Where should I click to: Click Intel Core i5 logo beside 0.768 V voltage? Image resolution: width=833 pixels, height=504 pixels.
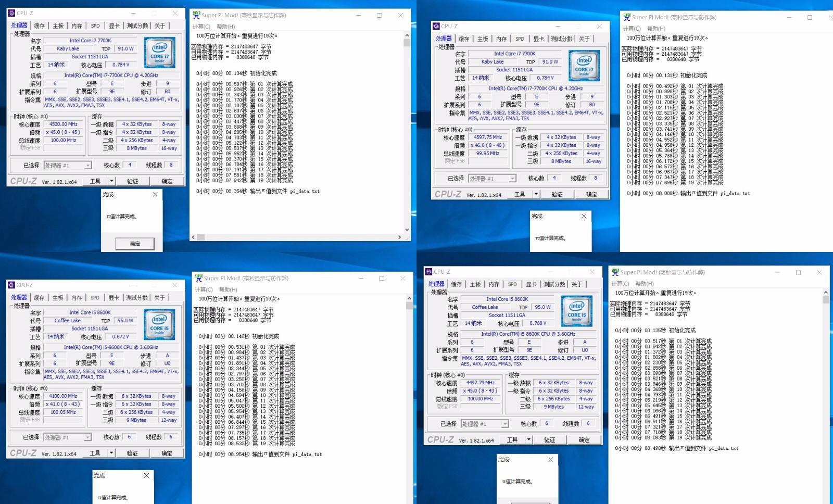click(577, 311)
